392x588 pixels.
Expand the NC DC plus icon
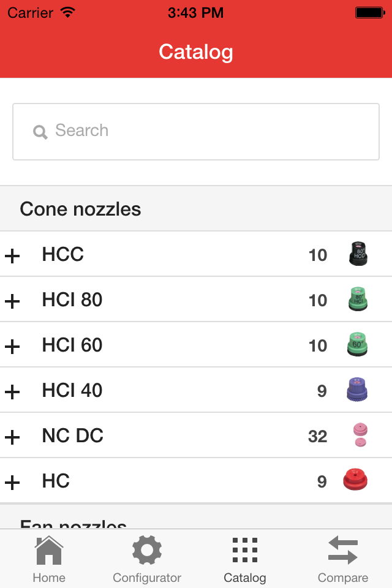click(x=12, y=437)
